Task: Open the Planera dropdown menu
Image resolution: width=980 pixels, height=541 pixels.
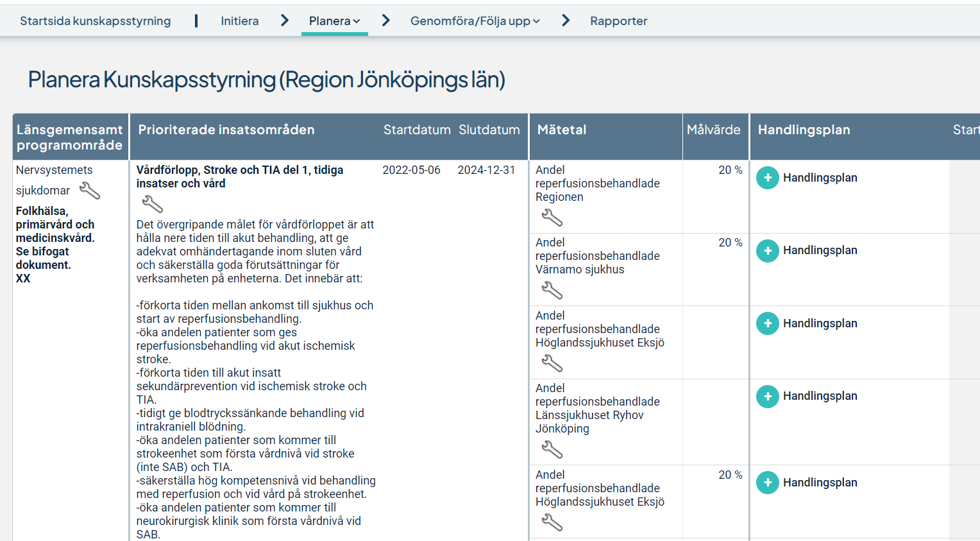Action: coord(335,21)
